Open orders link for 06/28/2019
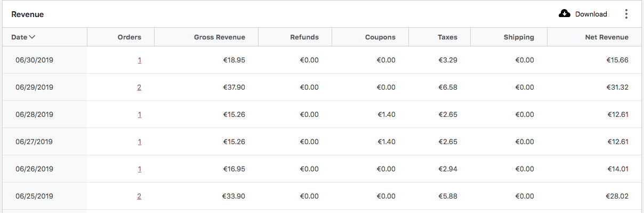Image resolution: width=644 pixels, height=213 pixels. (x=139, y=114)
